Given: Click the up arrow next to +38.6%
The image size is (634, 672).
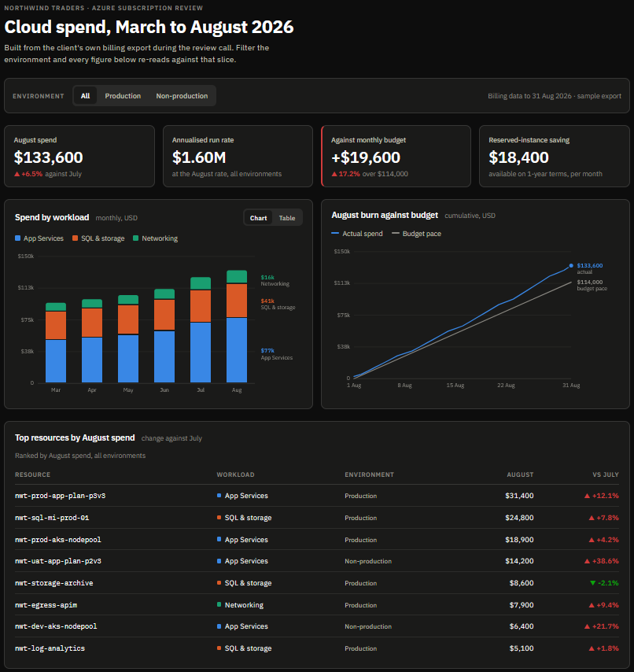Looking at the screenshot, I should click(x=587, y=561).
